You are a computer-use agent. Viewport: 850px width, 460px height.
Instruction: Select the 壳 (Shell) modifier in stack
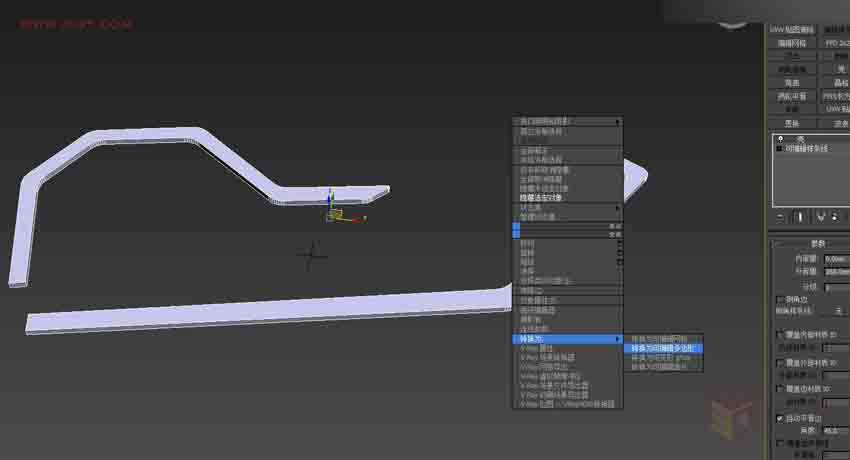click(x=801, y=139)
